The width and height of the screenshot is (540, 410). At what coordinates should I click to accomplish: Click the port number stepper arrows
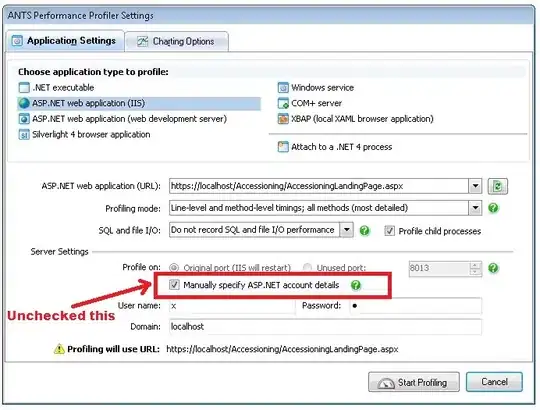point(475,268)
